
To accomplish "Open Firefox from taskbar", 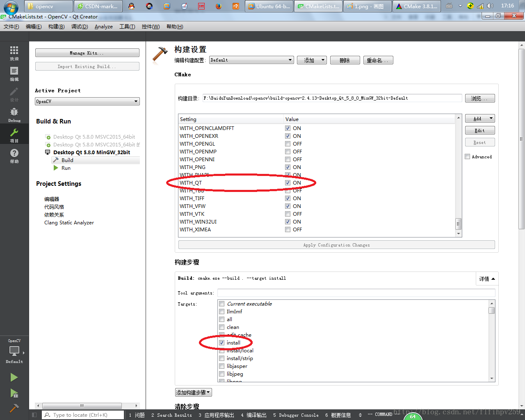I will coord(219,6).
